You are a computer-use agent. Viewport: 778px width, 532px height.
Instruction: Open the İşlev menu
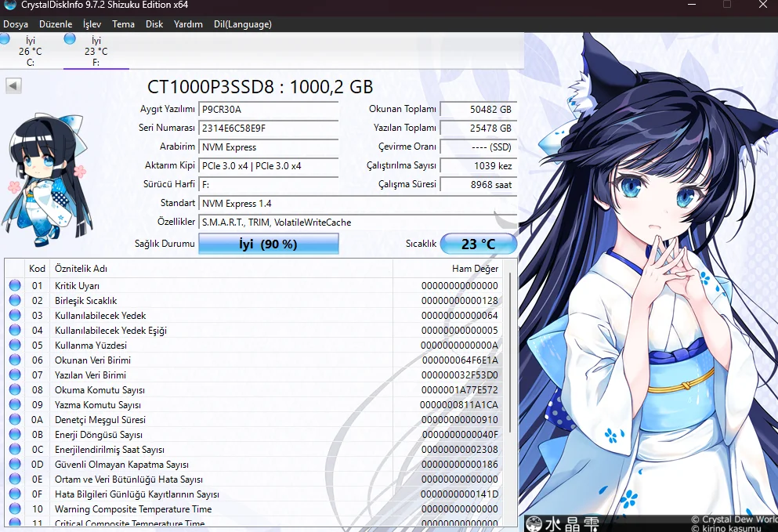(x=91, y=24)
